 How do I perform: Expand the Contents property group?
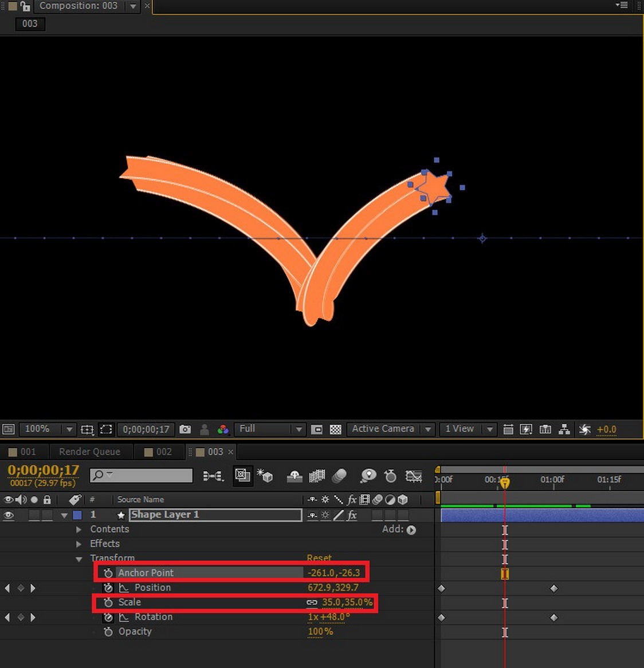point(79,529)
